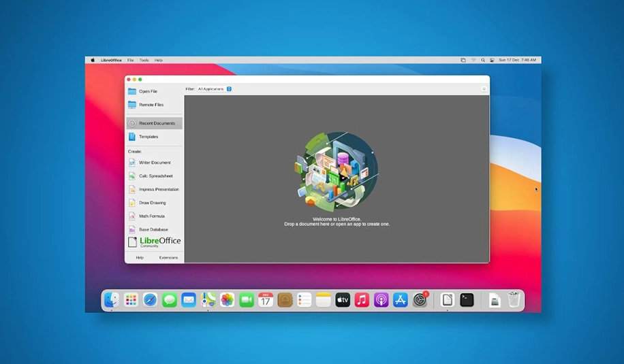Open Messages from the Dock
This screenshot has height=364, width=624.
pyautogui.click(x=170, y=300)
